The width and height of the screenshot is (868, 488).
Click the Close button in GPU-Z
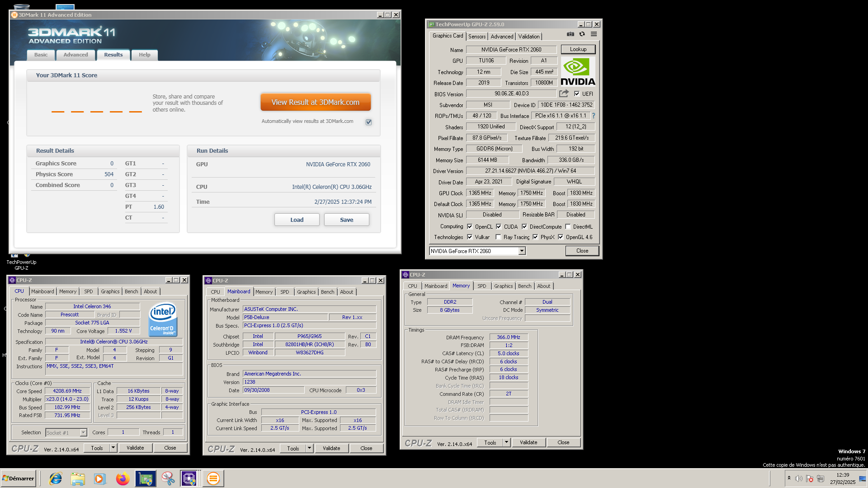click(582, 251)
